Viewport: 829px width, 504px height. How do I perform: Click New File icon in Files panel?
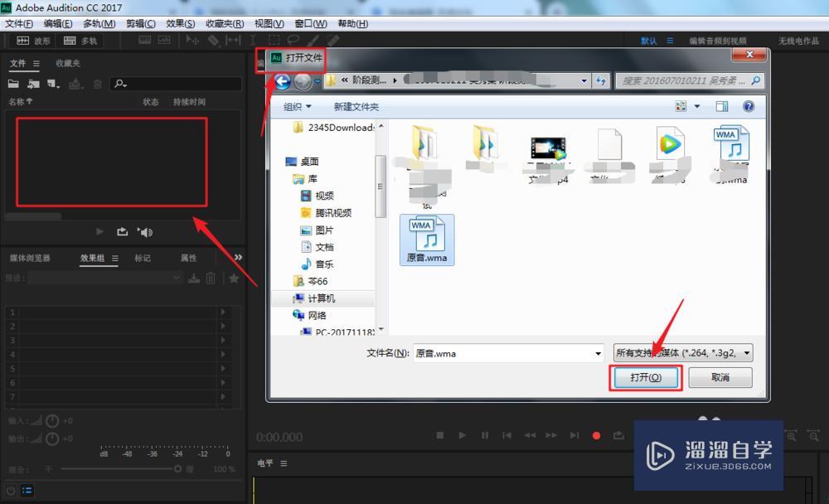pyautogui.click(x=53, y=84)
